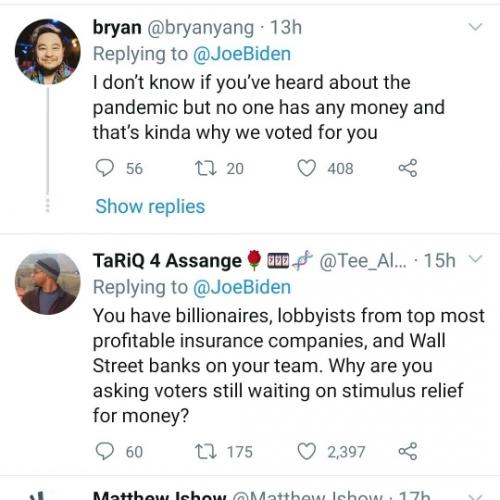500x500 pixels.
Task: Reply to bryan's tweet via comment icon
Action: pos(105,168)
